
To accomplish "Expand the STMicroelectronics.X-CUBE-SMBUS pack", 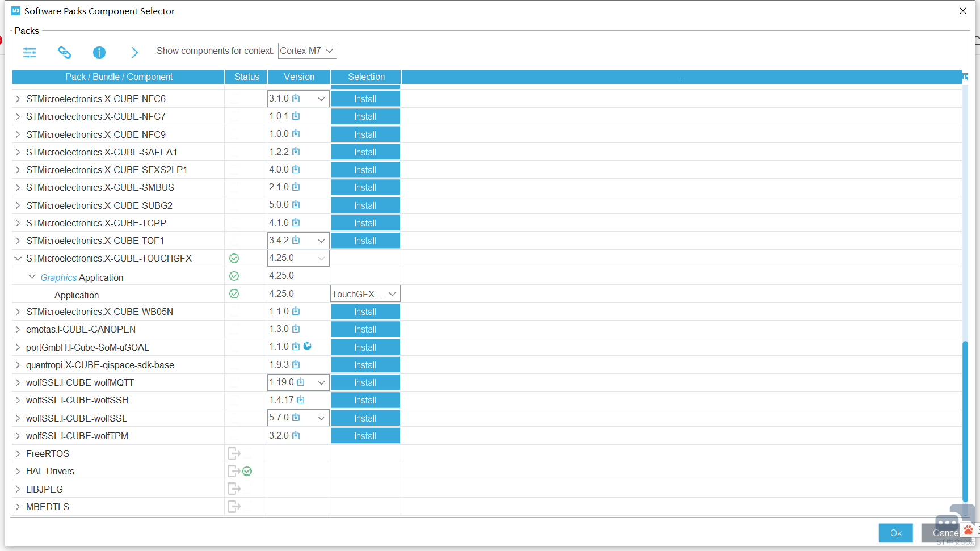I will point(18,187).
